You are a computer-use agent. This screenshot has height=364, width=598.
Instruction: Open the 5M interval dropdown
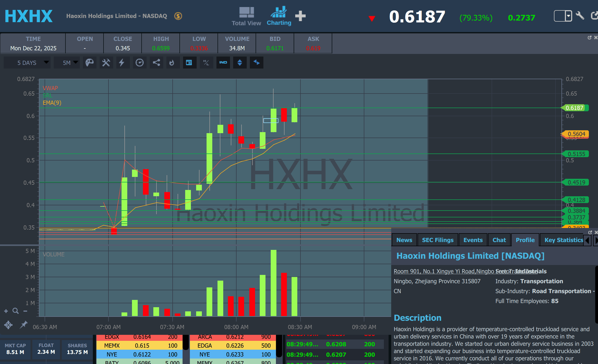click(67, 63)
